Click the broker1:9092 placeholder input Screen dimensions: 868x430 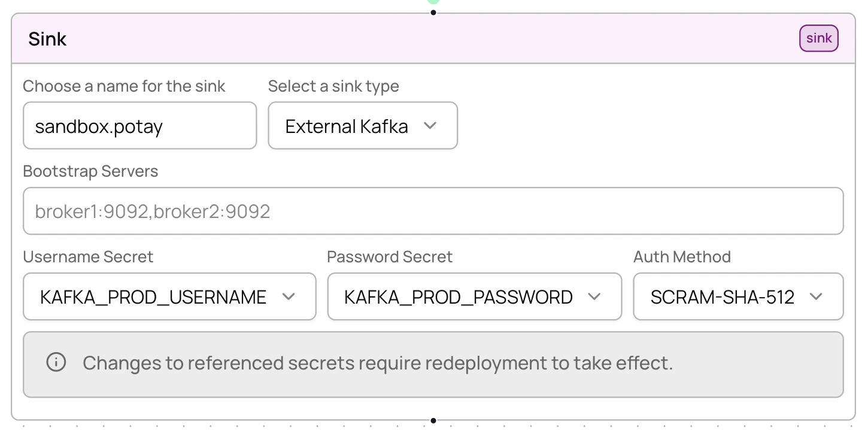(x=433, y=211)
